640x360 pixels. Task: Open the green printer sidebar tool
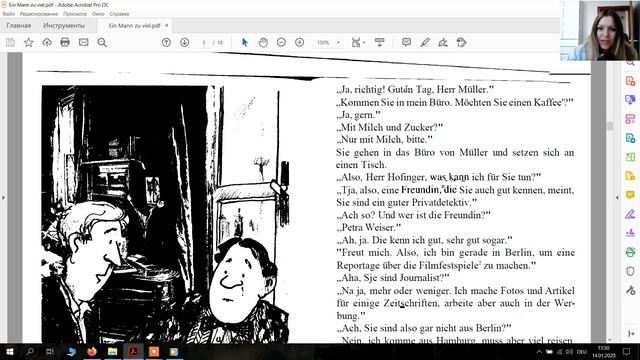630,252
